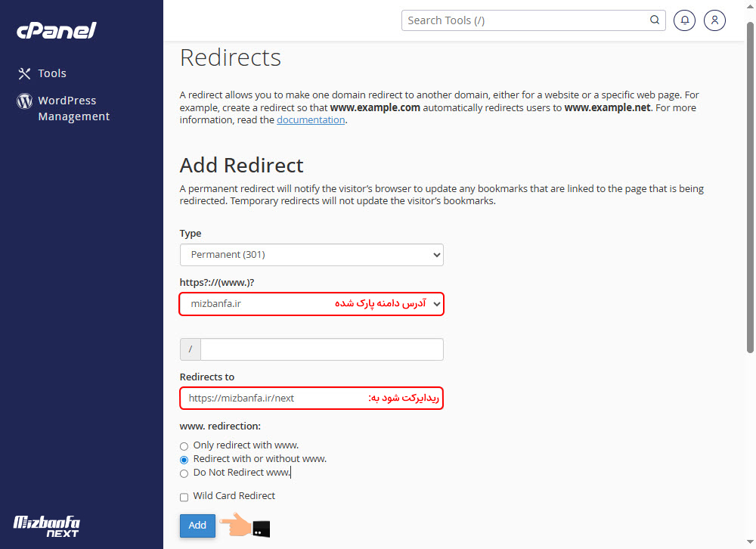Click the Mizbanfa Next logo
Viewport: 756px width, 549px height.
click(x=47, y=526)
